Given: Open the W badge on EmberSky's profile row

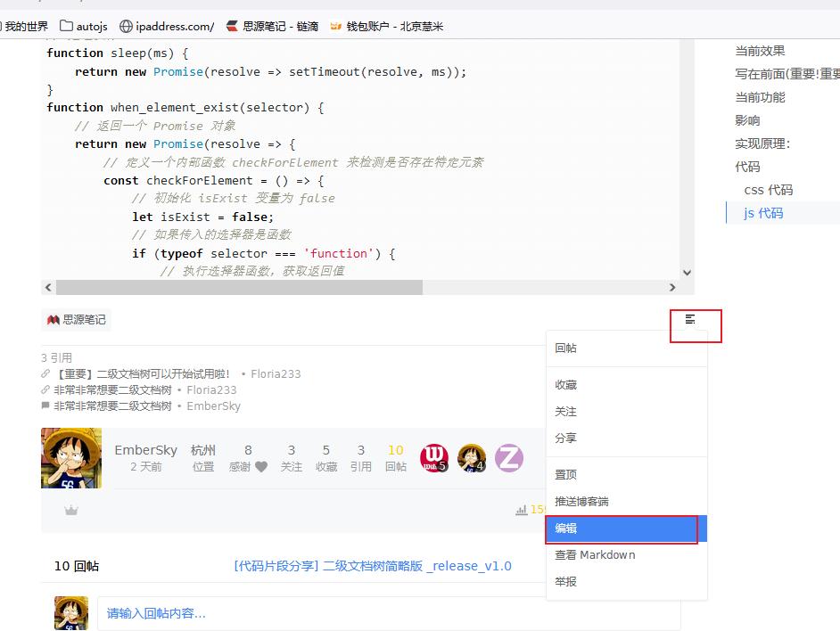Looking at the screenshot, I should coord(435,457).
